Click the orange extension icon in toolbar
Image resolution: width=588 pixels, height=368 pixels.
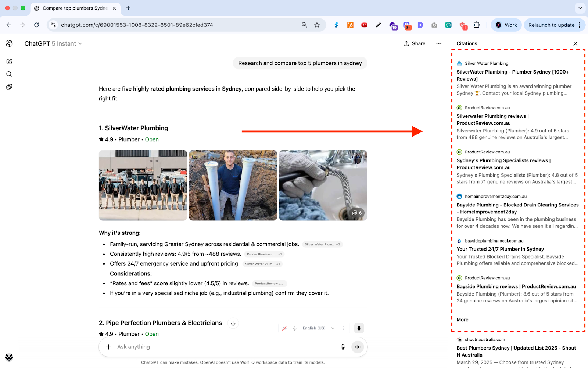click(350, 25)
